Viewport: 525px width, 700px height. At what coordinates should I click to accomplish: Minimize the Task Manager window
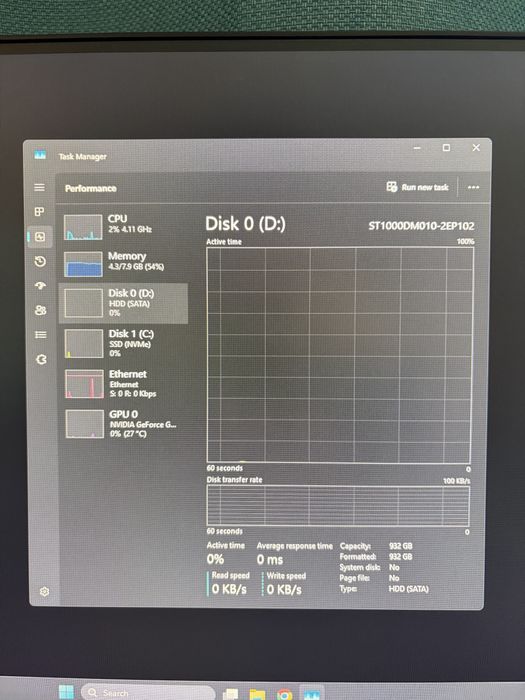[x=417, y=148]
